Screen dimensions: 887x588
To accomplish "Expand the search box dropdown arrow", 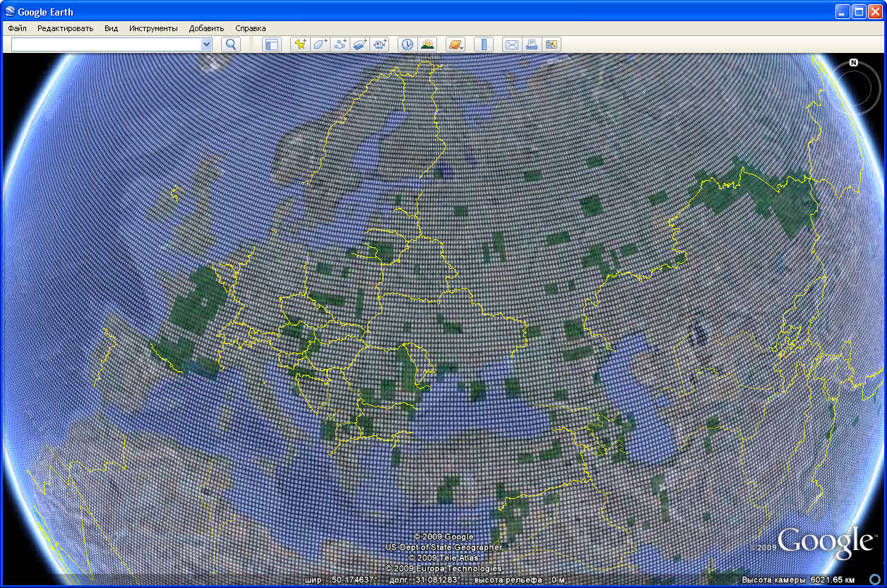I will 206,44.
